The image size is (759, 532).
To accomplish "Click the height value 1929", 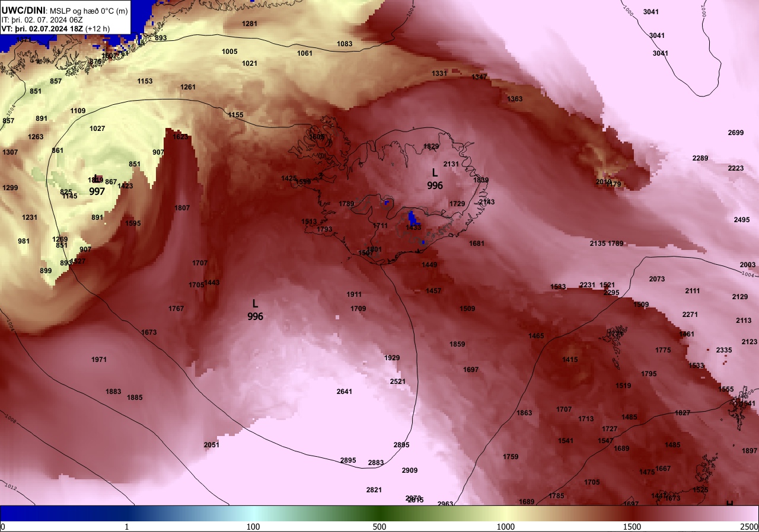I will point(392,358).
